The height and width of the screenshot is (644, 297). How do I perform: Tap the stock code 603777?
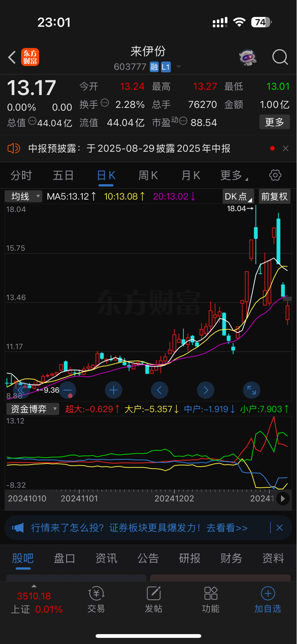tap(130, 67)
